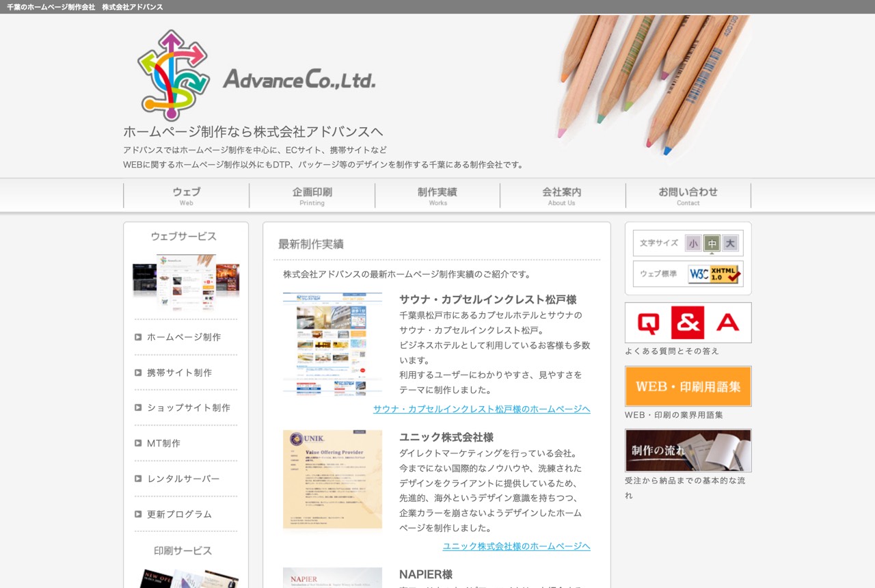875x588 pixels.
Task: Click the 最新制作実績 section heading
Action: pyautogui.click(x=310, y=244)
